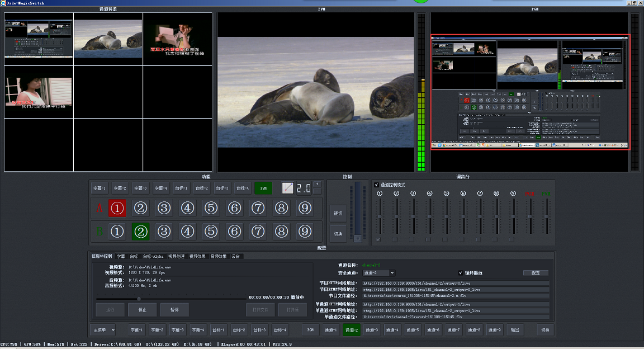Click the 暂停 pause button

(x=174, y=310)
